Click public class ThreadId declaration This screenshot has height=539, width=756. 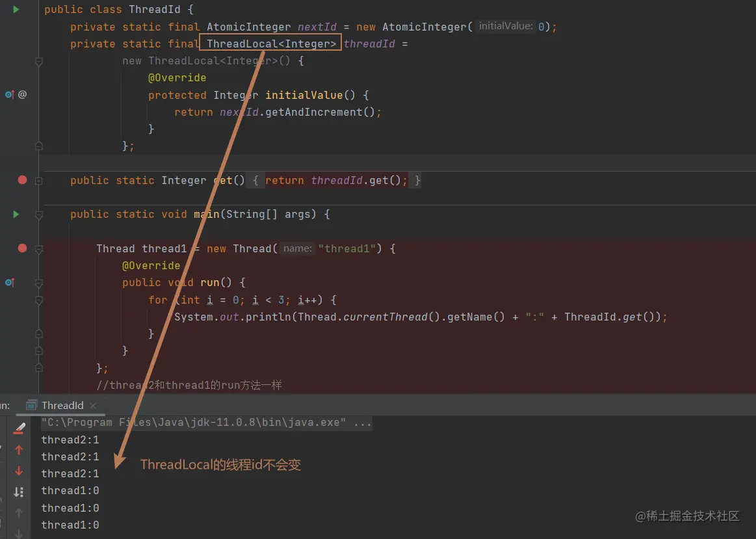[118, 10]
